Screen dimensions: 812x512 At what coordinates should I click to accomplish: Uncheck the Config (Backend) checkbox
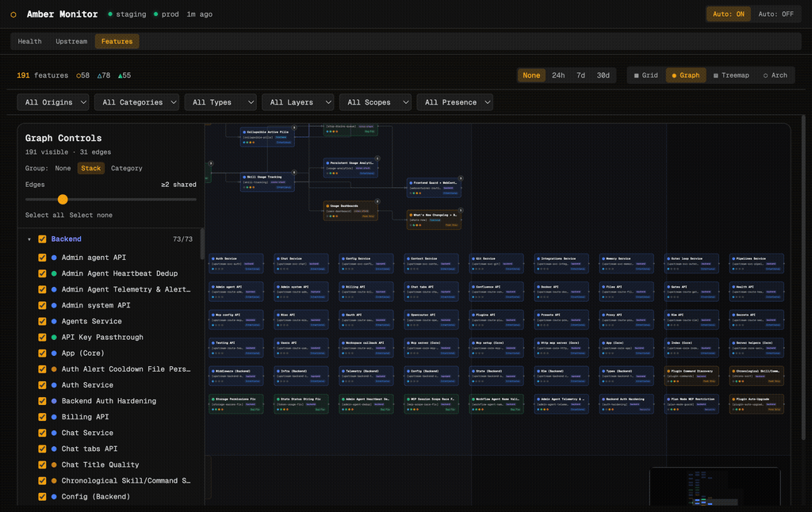pos(43,496)
